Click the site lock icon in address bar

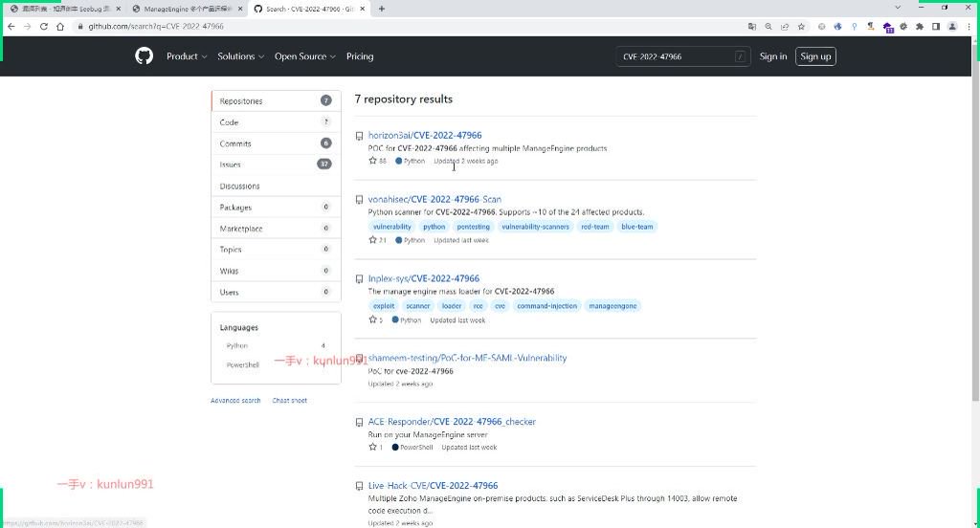coord(80,26)
